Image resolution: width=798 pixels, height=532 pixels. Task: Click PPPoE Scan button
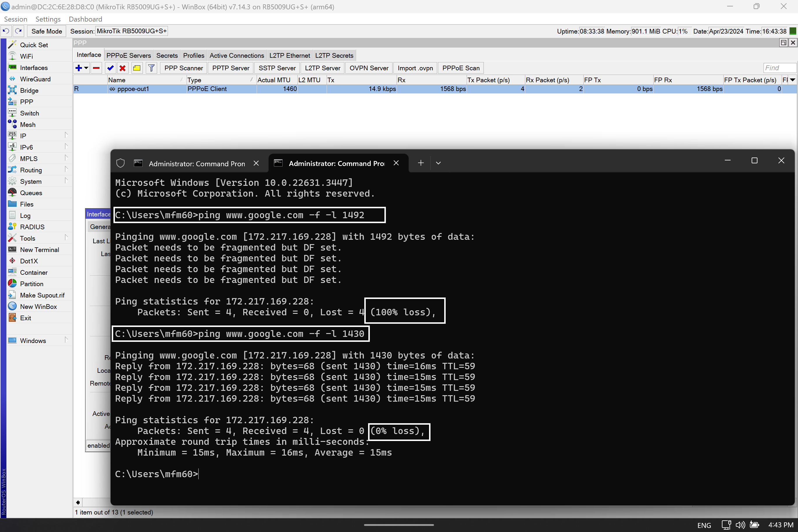[x=461, y=68]
